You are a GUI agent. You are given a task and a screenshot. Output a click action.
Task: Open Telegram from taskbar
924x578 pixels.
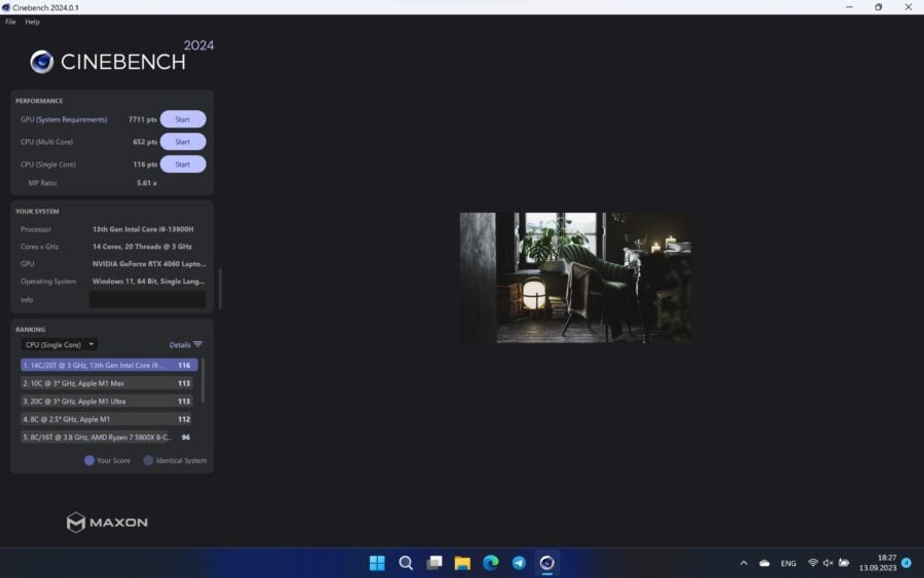[519, 563]
